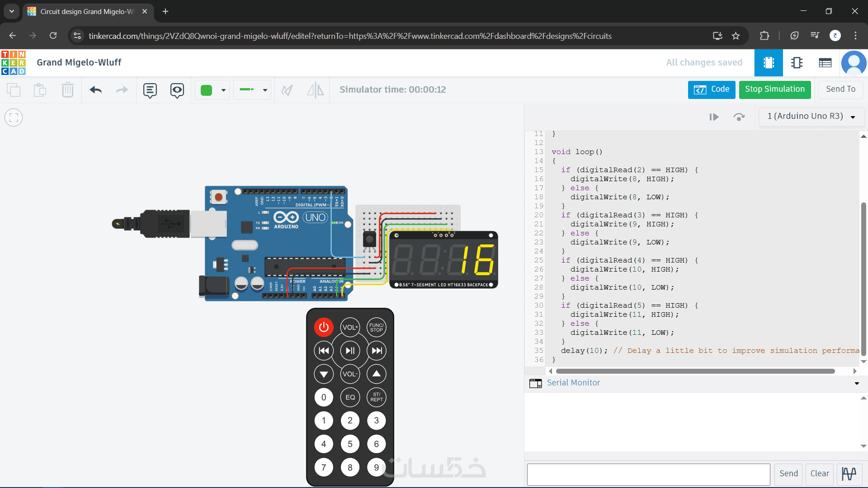Open the component list view icon
This screenshot has height=488, width=868.
(x=825, y=63)
